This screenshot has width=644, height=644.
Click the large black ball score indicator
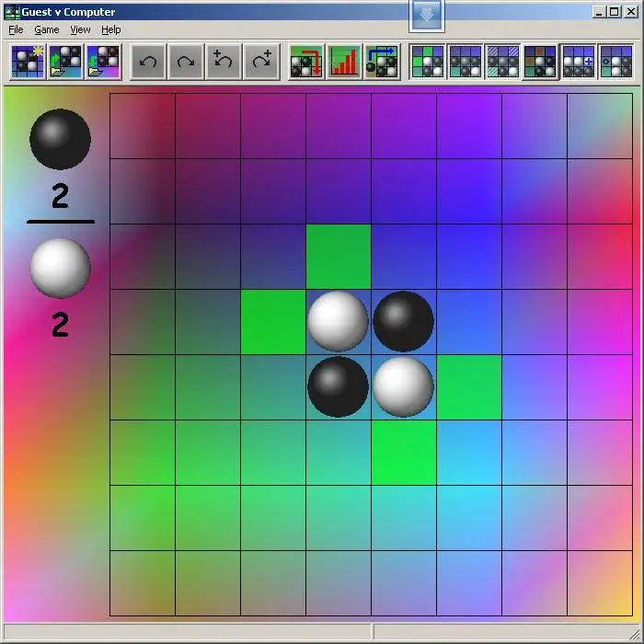coord(60,139)
